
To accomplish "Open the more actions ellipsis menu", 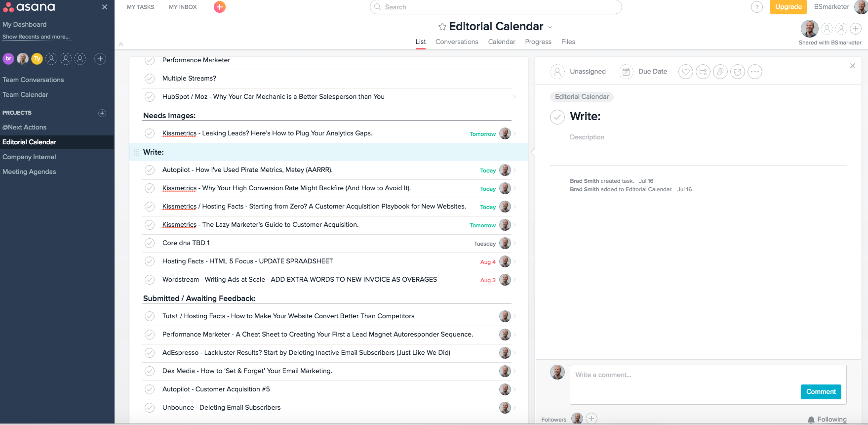I will click(x=755, y=72).
